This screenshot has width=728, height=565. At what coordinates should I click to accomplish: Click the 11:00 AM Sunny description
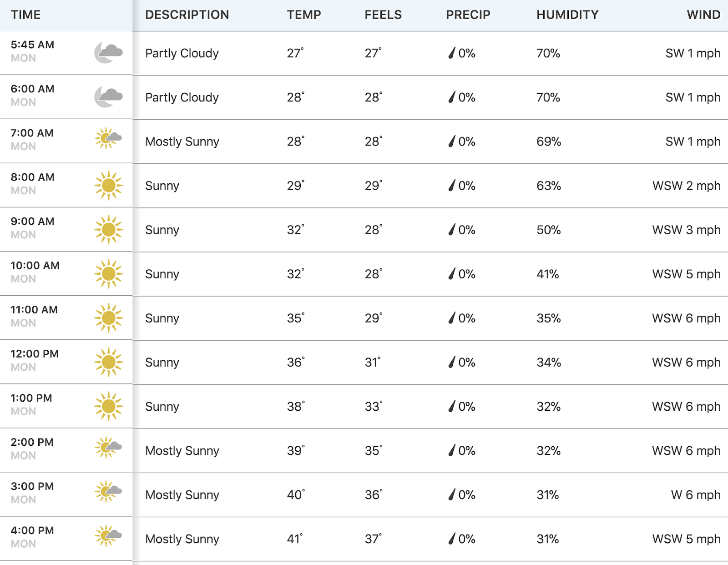[162, 318]
